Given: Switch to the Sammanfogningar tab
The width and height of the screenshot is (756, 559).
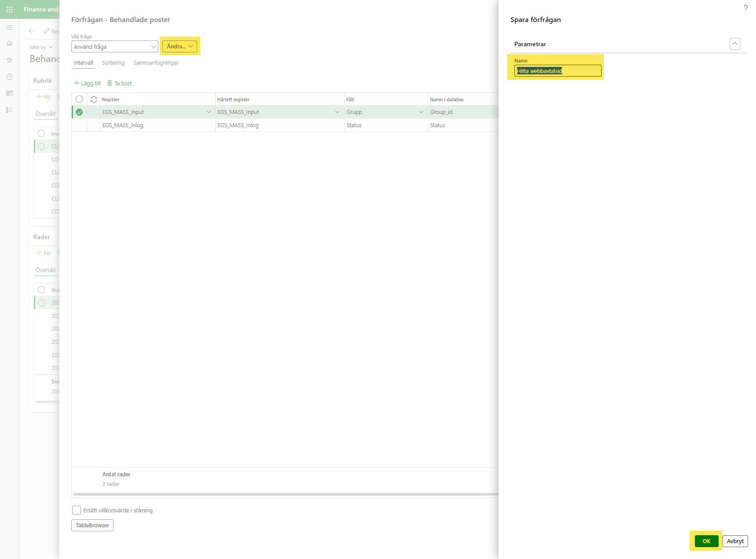Looking at the screenshot, I should click(156, 63).
